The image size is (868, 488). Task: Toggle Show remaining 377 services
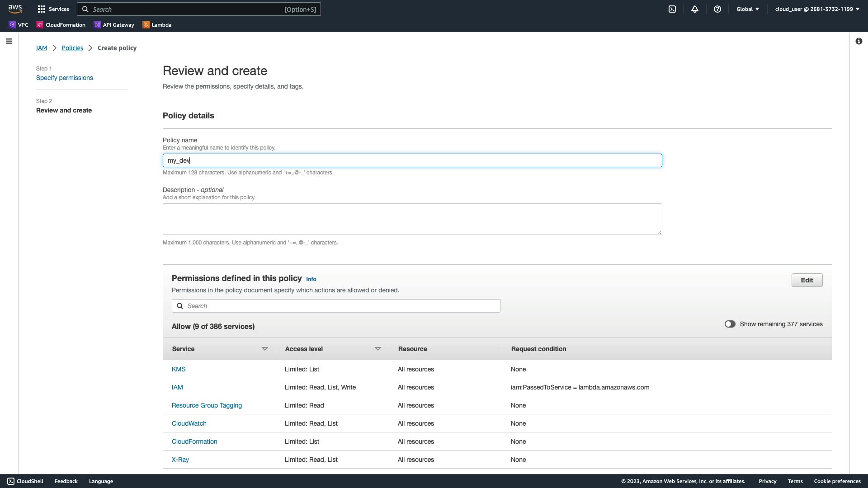pos(730,324)
